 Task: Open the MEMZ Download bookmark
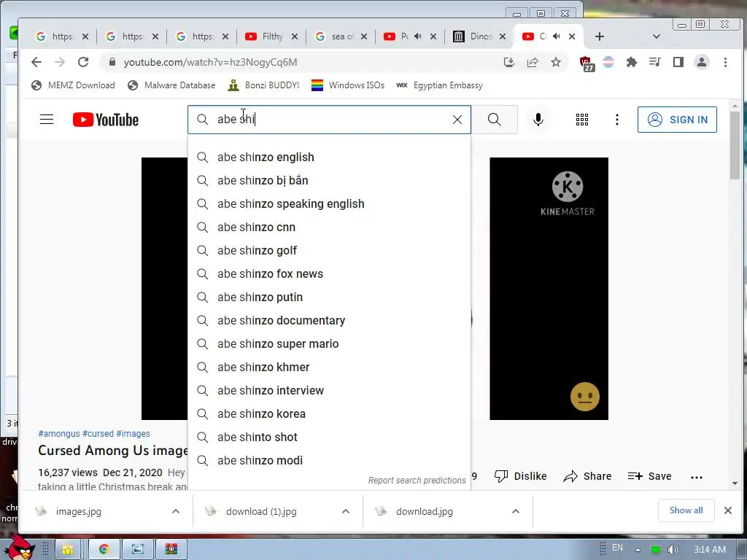pyautogui.click(x=73, y=85)
